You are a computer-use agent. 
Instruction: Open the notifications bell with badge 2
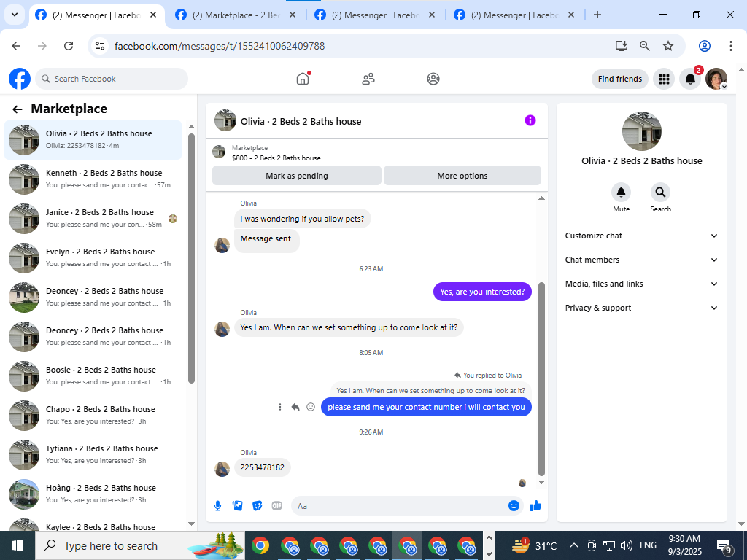(x=690, y=79)
